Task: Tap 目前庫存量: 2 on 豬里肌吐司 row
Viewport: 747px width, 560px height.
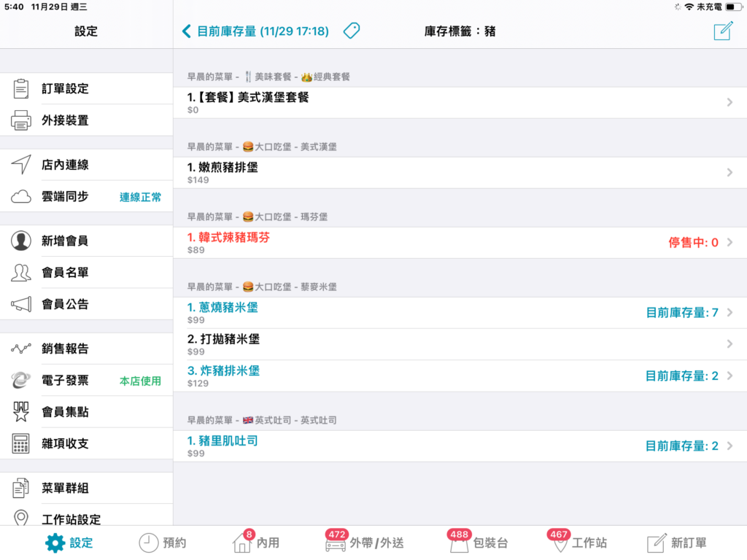Action: click(x=682, y=446)
